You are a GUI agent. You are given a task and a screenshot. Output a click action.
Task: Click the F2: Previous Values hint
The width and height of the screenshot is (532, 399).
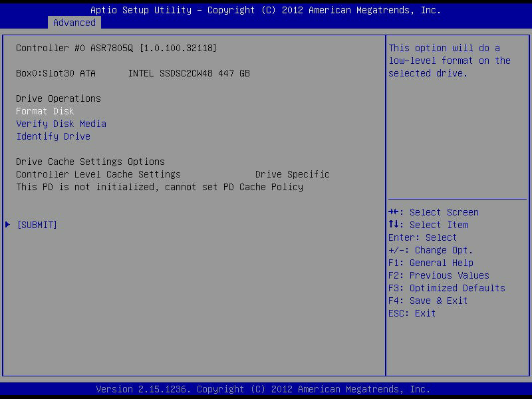[439, 275]
